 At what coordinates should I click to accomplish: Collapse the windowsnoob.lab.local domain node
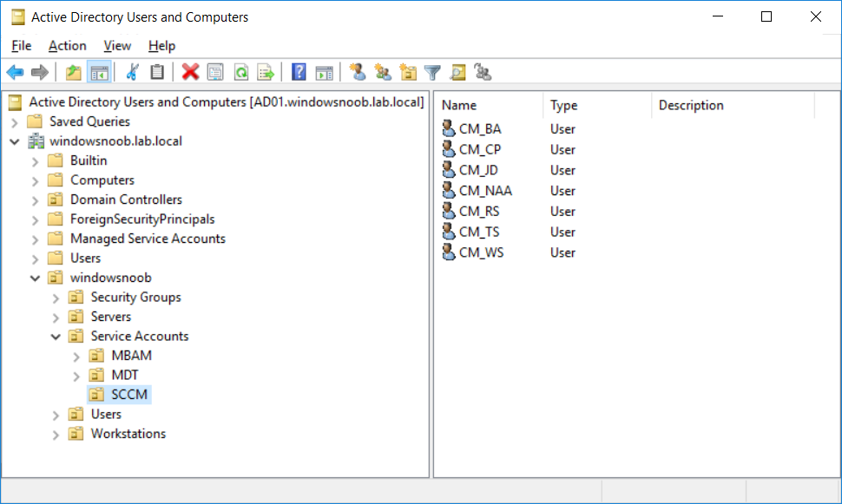(x=15, y=141)
